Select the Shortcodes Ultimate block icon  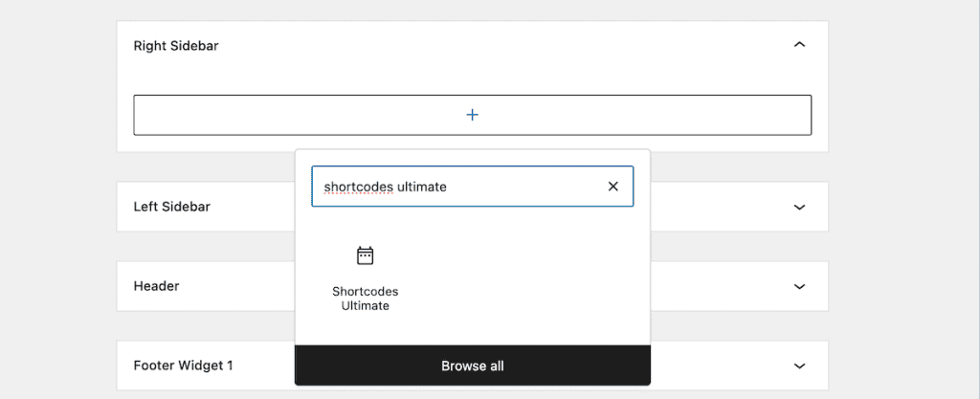point(365,255)
